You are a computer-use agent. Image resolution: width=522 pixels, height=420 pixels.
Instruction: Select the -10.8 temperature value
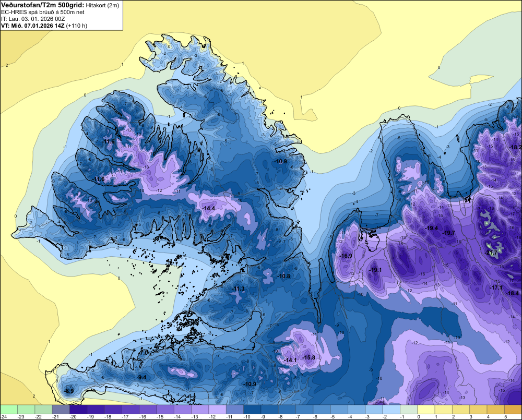click(x=284, y=276)
